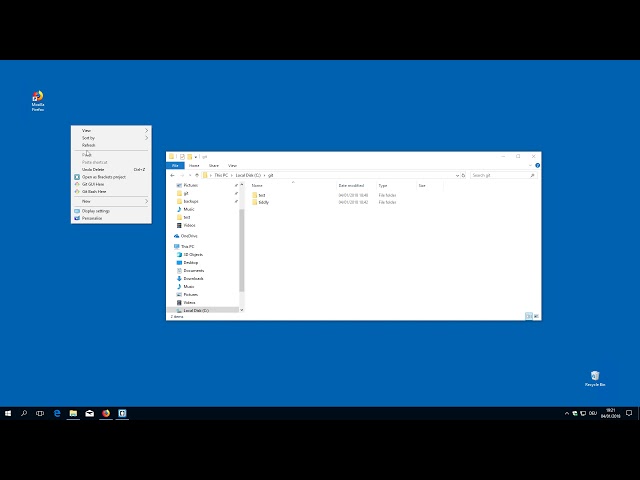Choose Refresh from the desktop context menu

click(x=111, y=145)
